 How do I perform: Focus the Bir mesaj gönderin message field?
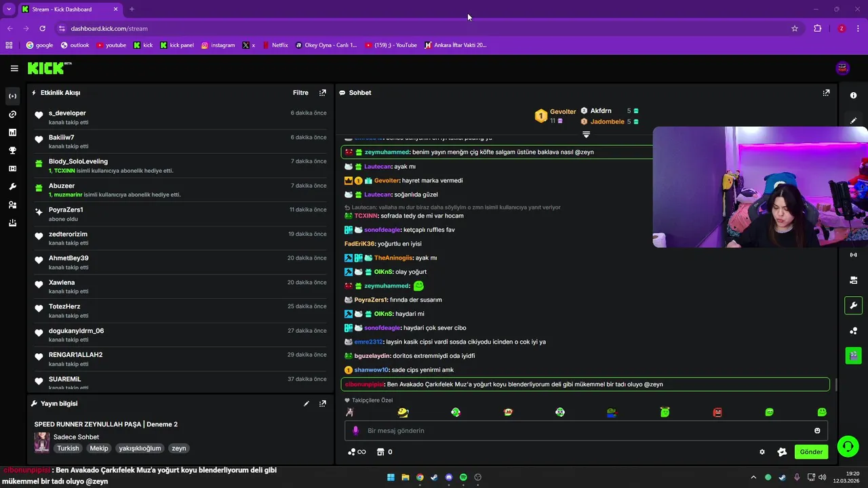pos(587,430)
